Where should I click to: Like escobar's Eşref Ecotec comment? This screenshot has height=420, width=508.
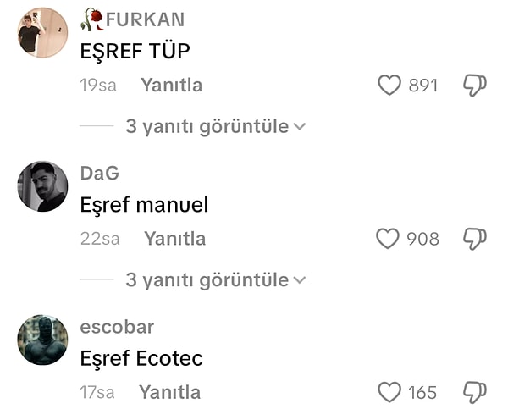389,392
